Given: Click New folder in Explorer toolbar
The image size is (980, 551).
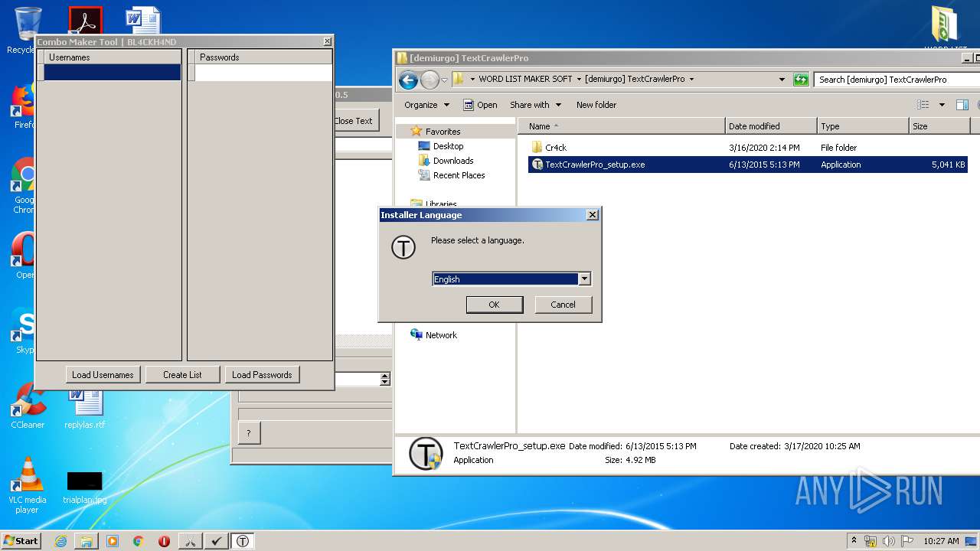Looking at the screenshot, I should [x=596, y=105].
